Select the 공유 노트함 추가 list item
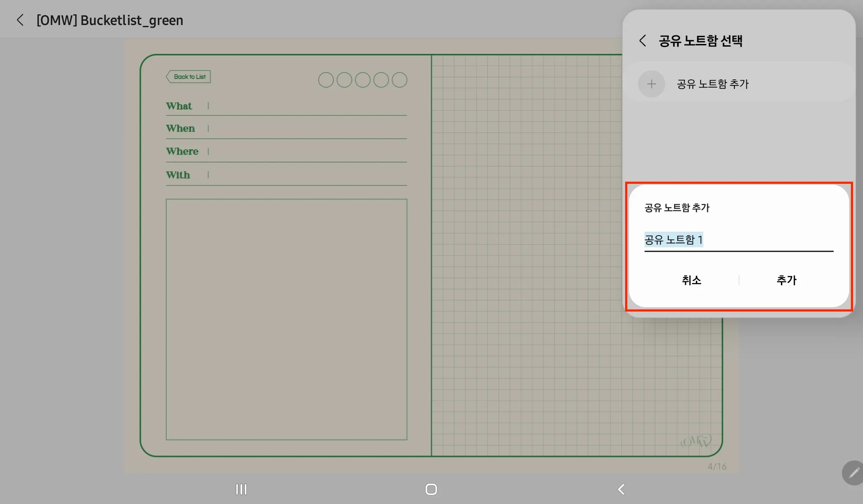 click(x=712, y=84)
